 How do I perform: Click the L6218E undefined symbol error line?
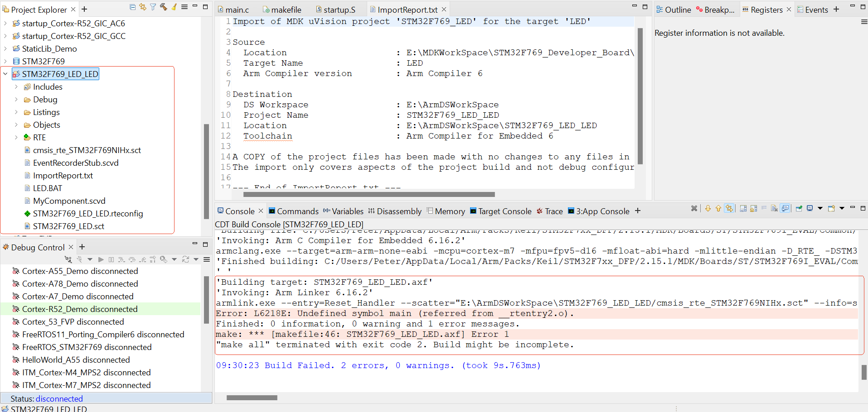click(x=394, y=313)
